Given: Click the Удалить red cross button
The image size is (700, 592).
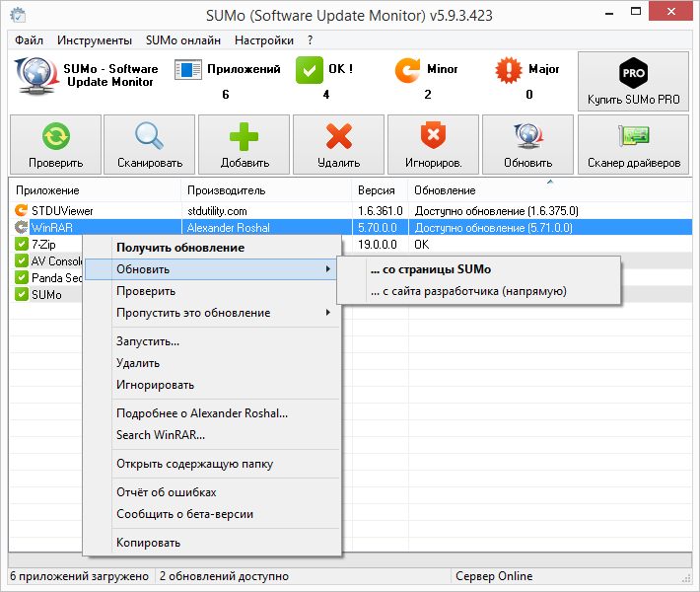Looking at the screenshot, I should tap(339, 144).
